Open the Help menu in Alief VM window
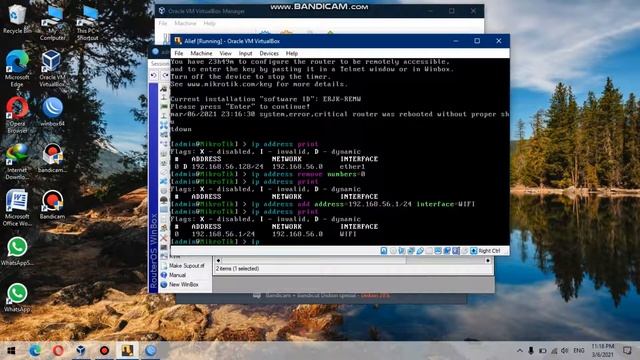The width and height of the screenshot is (640, 360). 291,53
